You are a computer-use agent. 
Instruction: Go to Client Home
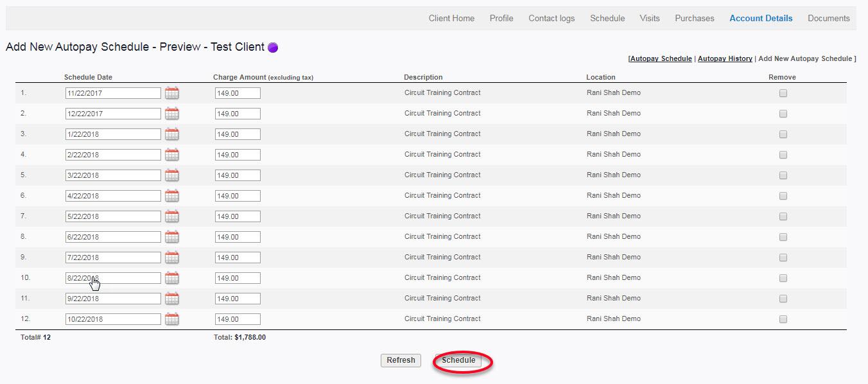click(451, 18)
